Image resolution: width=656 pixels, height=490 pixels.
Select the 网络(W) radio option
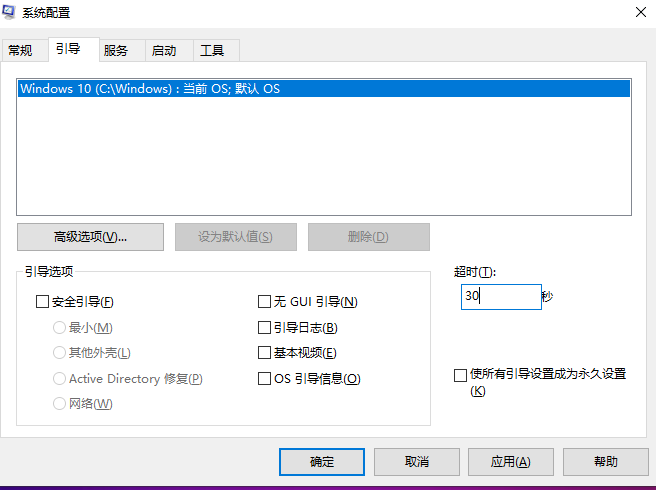59,404
